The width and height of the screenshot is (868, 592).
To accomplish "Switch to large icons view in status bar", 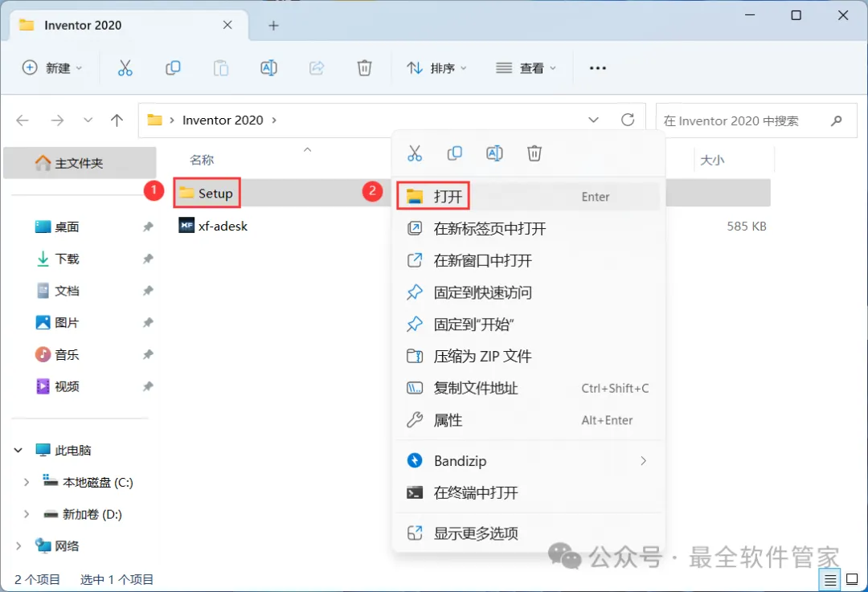I will (853, 580).
